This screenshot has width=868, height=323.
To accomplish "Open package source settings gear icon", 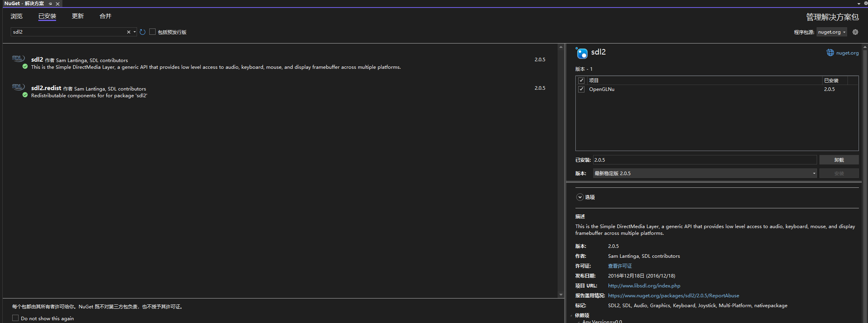I will pos(855,32).
